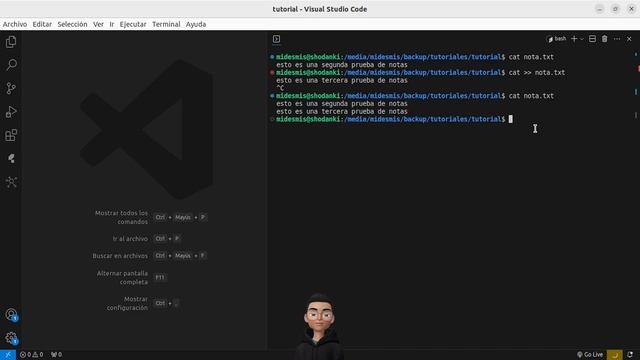Minimize the Visual Studio Code window
Image resolution: width=640 pixels, height=360 pixels.
coord(600,9)
